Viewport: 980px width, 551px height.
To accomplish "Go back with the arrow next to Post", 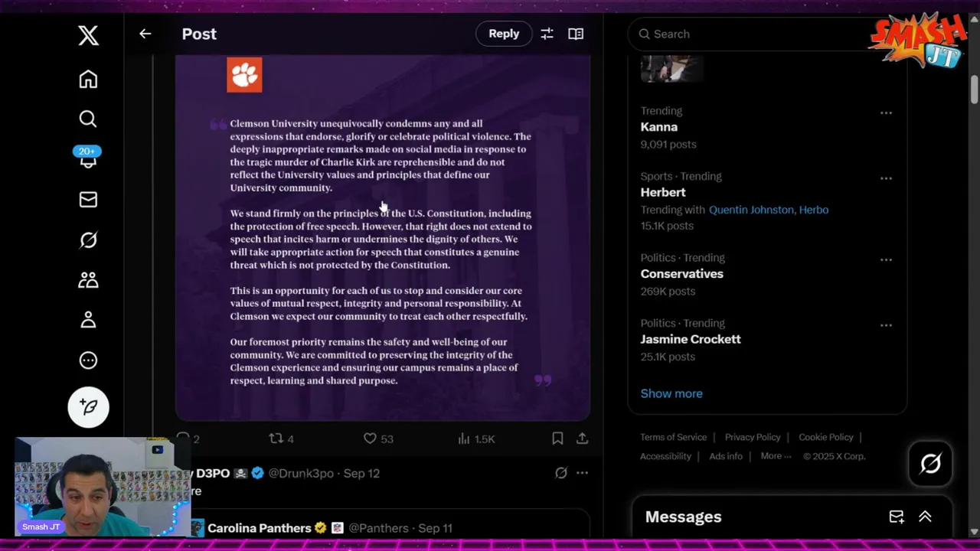I will pyautogui.click(x=145, y=34).
